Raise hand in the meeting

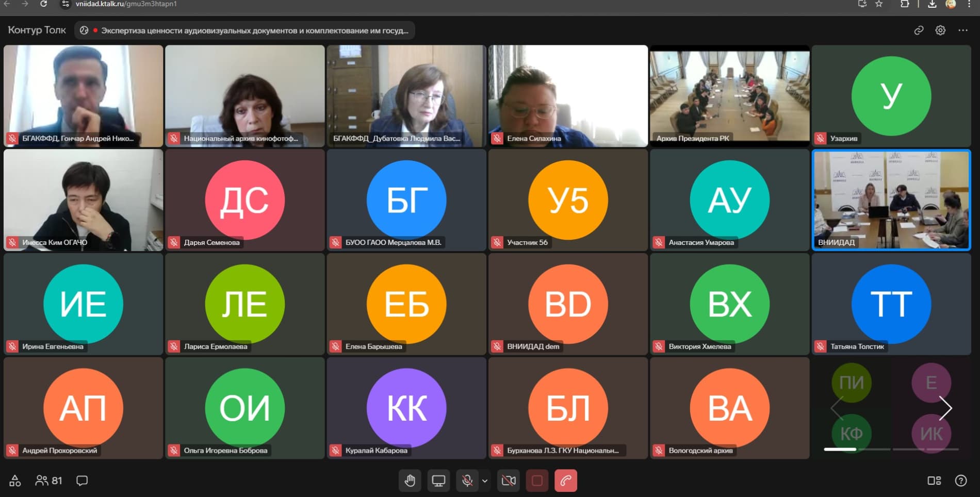click(x=410, y=481)
